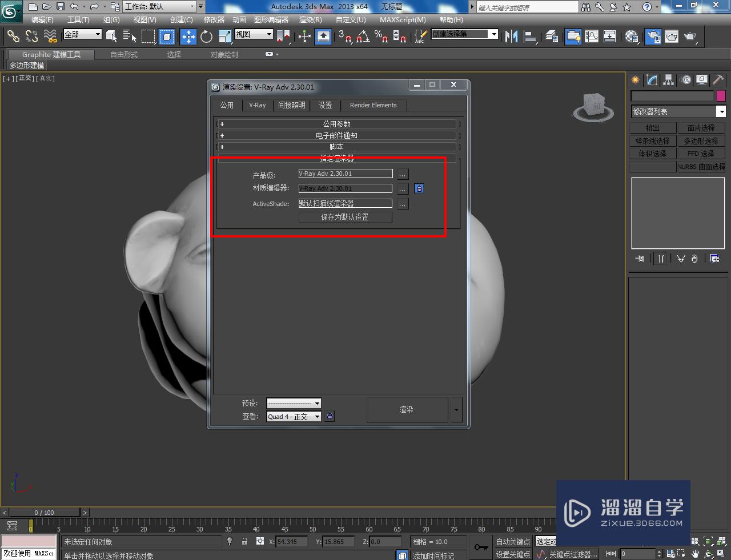Switch to 设置 tab in render dialog
731x560 pixels.
(x=325, y=105)
